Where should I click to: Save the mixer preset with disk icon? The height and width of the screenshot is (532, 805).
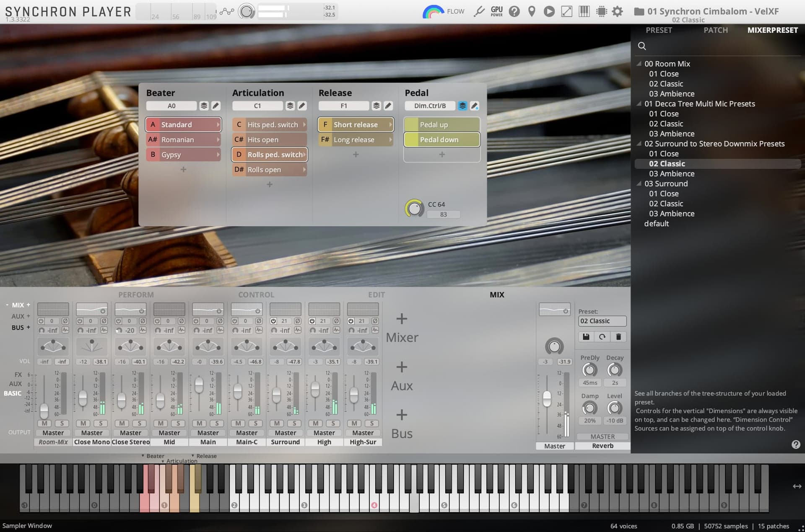point(586,337)
